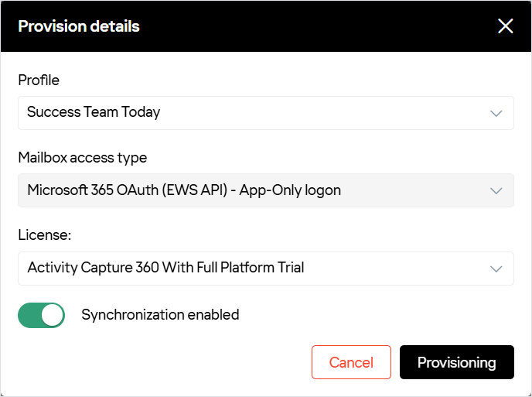Open the Profile dropdown showing Success Team Today
Screen dimensions: 532x397
tap(266, 113)
